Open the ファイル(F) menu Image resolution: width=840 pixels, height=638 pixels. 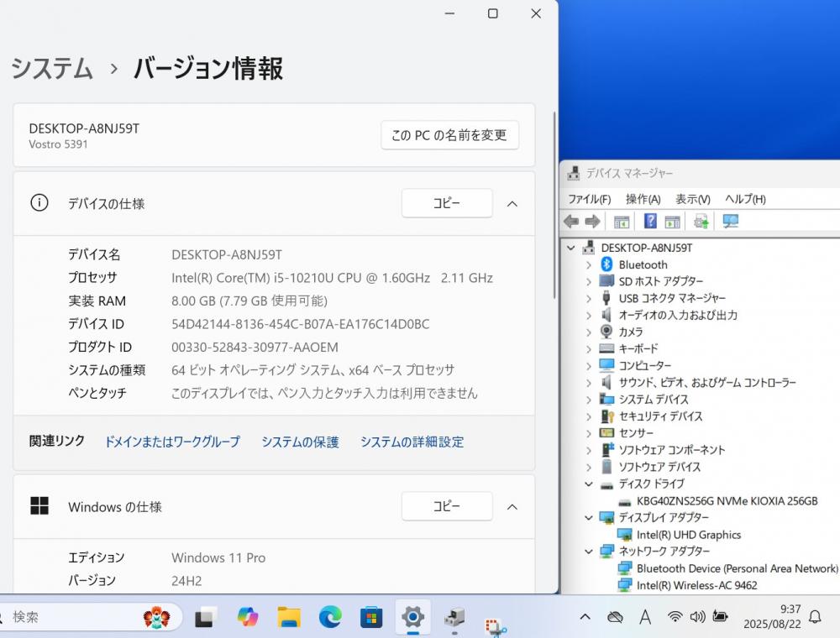click(x=590, y=199)
